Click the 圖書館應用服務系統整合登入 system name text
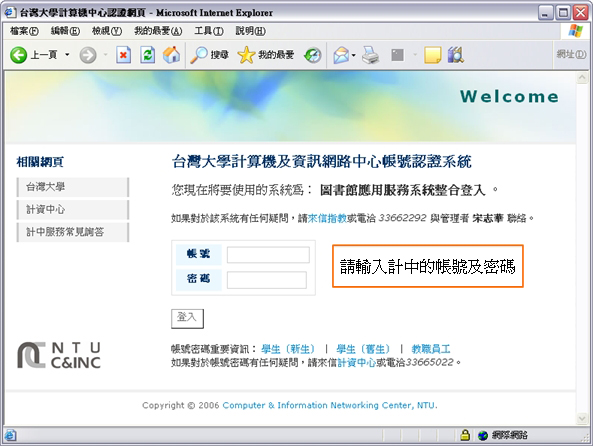The height and width of the screenshot is (446, 593). pyautogui.click(x=402, y=190)
